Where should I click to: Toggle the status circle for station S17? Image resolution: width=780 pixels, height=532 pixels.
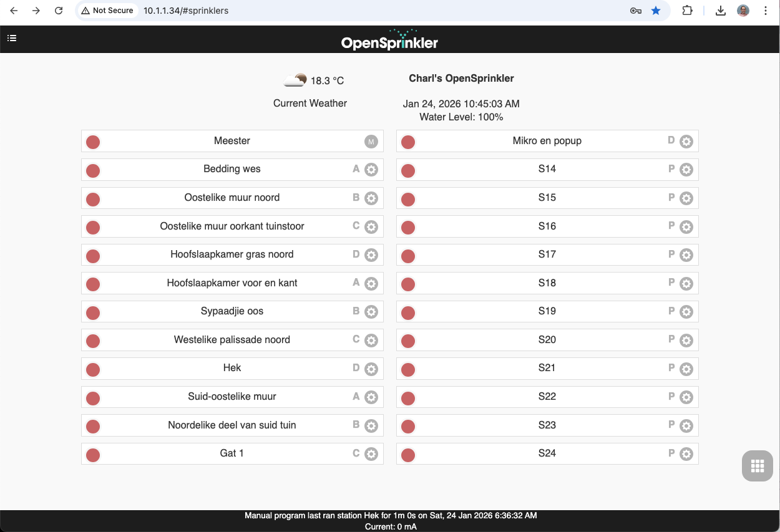pos(408,255)
